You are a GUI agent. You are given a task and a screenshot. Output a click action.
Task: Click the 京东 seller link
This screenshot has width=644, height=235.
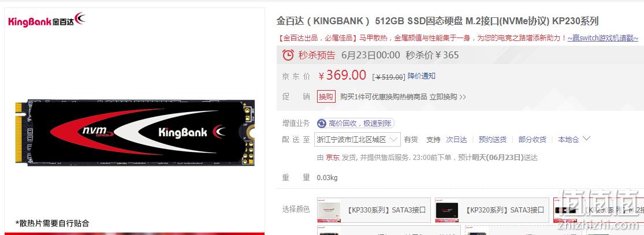tap(333, 158)
